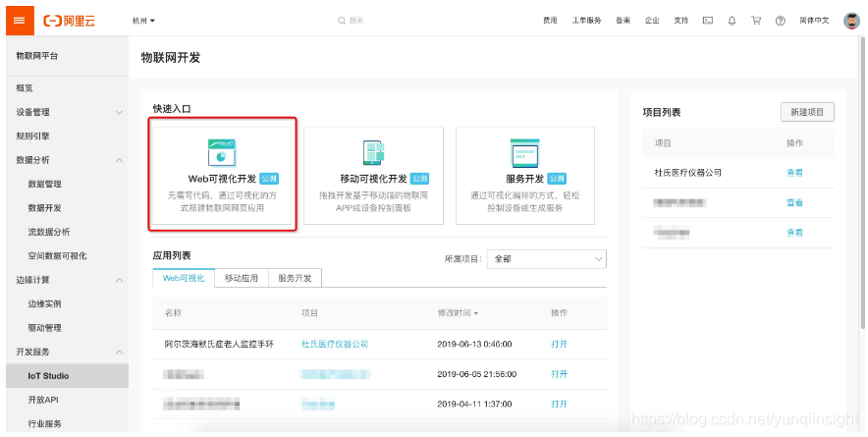Open 支持 in top navigation
The width and height of the screenshot is (868, 437).
[x=680, y=21]
